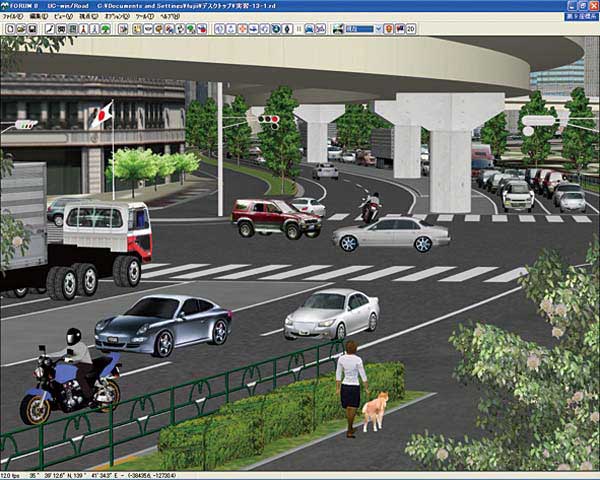Viewport: 600px width, 480px height.
Task: Click the red SUV in the intersection
Action: coord(276,218)
